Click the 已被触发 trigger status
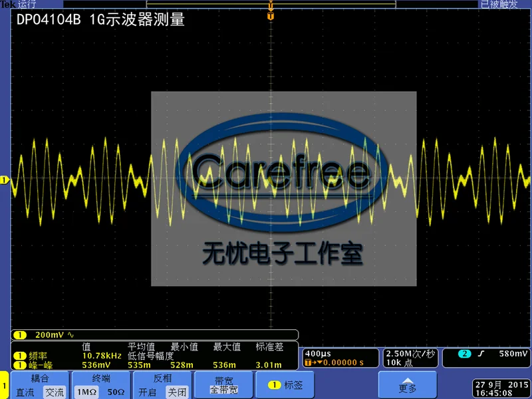This screenshot has width=532, height=399. click(499, 4)
